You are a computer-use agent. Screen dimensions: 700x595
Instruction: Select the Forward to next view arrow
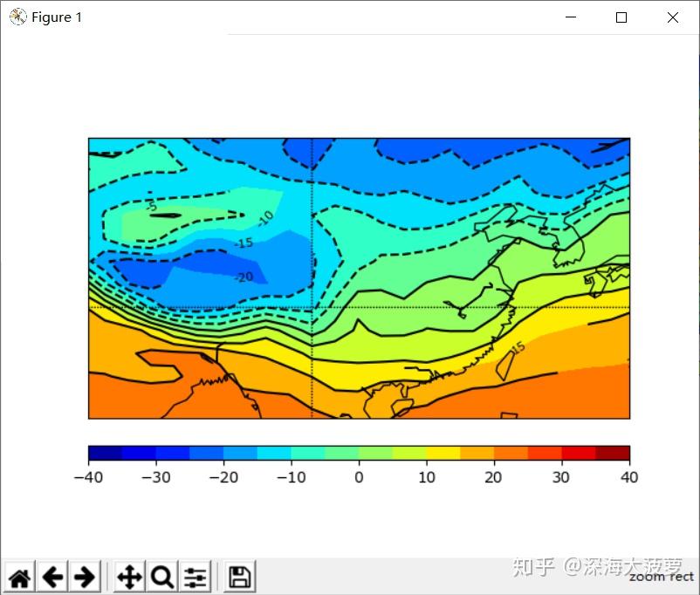(85, 577)
